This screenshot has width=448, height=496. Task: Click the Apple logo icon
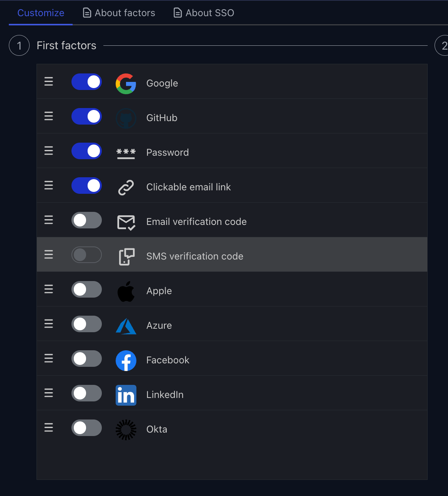click(x=126, y=291)
